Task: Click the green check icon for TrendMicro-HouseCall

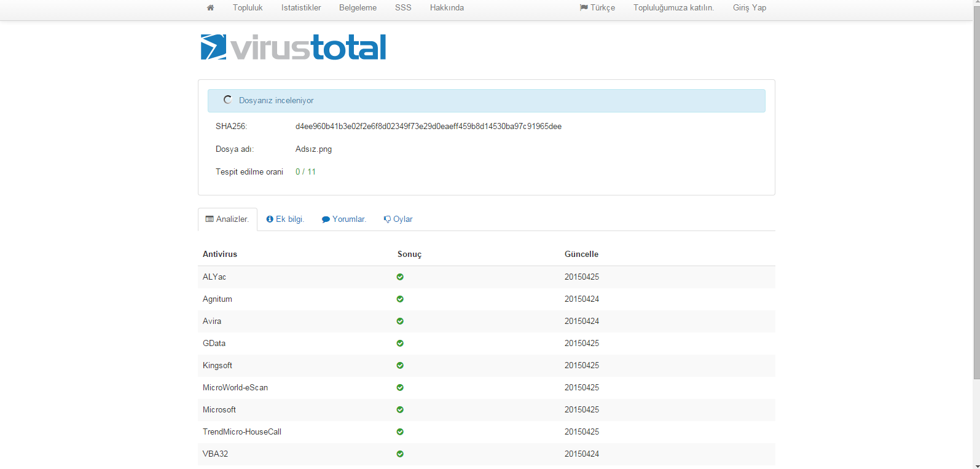Action: pyautogui.click(x=400, y=432)
